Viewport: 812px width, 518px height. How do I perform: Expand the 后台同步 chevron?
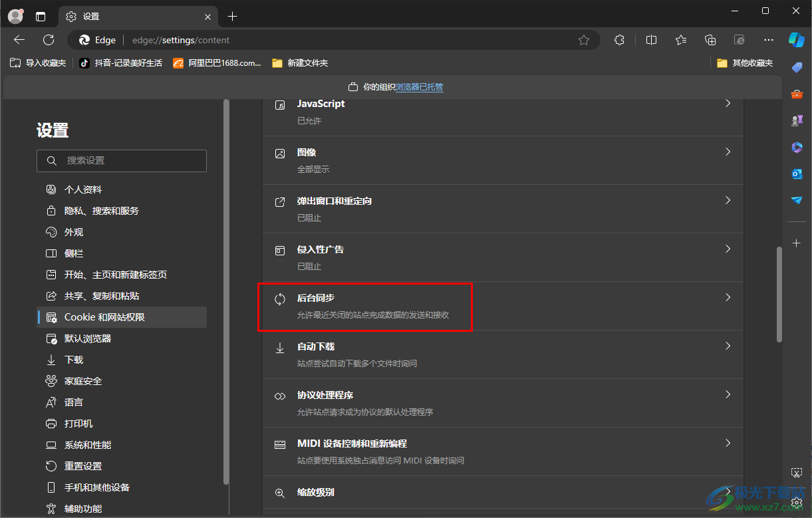click(x=728, y=298)
